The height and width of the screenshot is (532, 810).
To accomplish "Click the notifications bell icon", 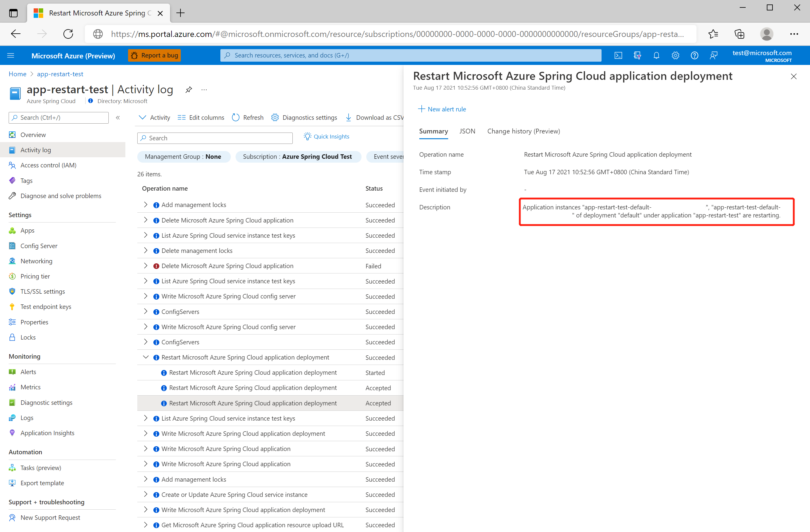I will coord(656,55).
